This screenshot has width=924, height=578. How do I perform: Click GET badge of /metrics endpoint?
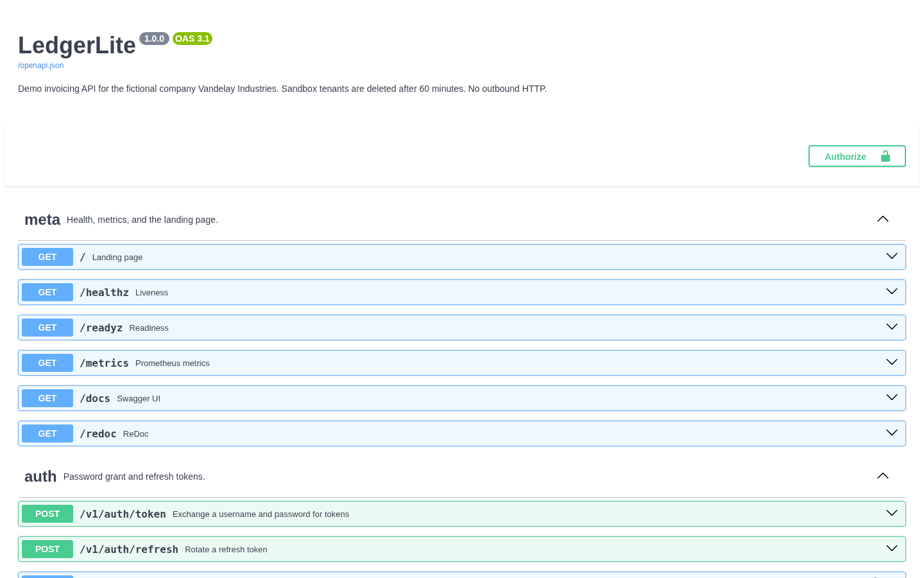point(47,363)
